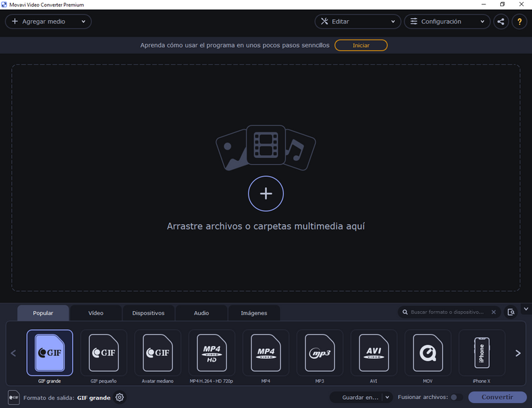Pick the MP4 H.264 HD 720p preset
Image resolution: width=532 pixels, height=408 pixels.
click(212, 353)
